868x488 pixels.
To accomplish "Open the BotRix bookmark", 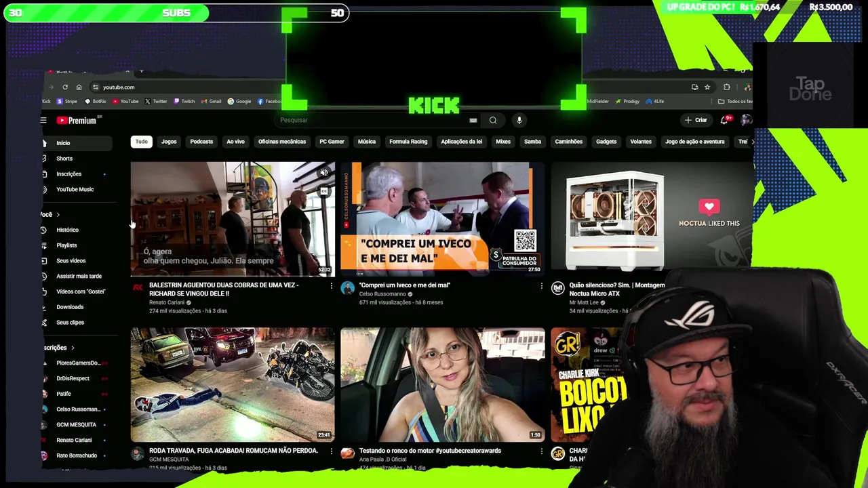I will tap(96, 101).
